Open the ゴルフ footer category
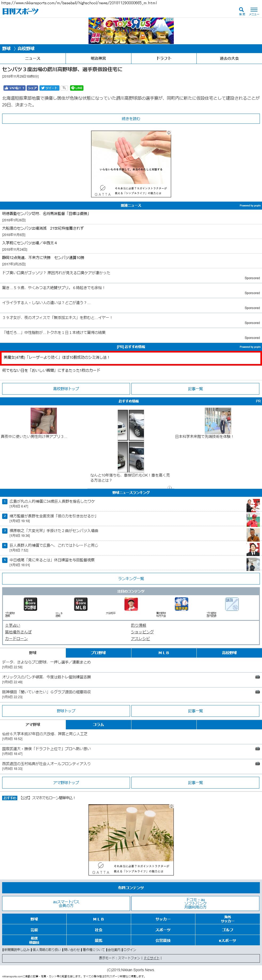The height and width of the screenshot is (980, 262). click(227, 929)
